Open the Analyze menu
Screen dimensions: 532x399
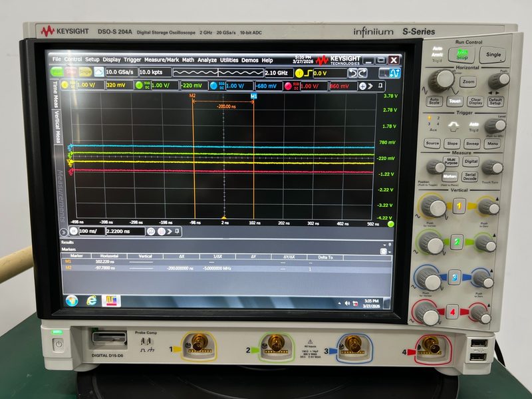pyautogui.click(x=207, y=60)
